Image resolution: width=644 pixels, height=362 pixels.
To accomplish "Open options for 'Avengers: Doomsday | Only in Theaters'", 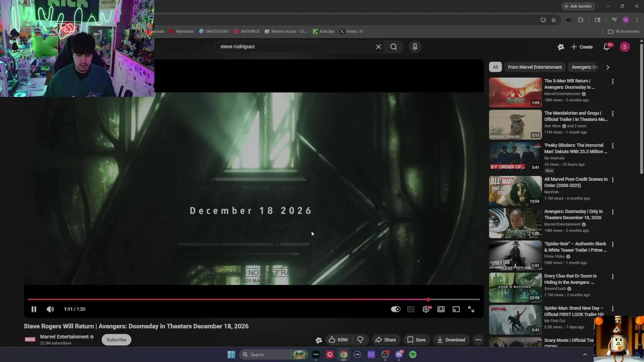I will pos(612,212).
